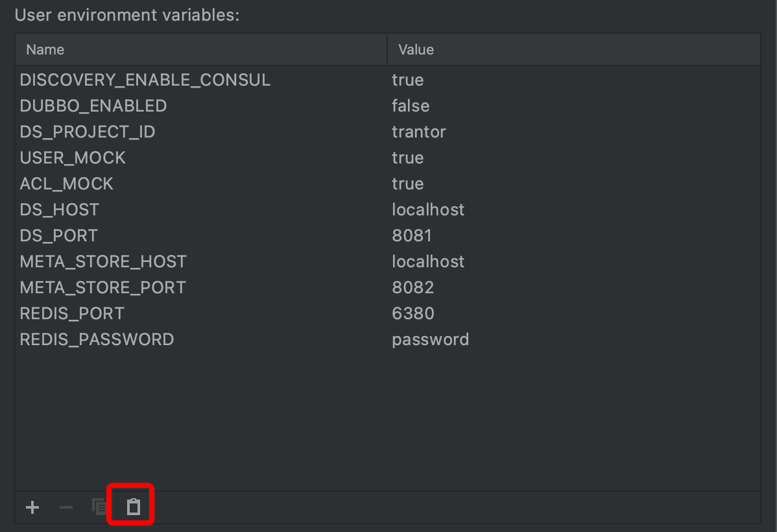This screenshot has height=532, width=777.
Task: Select the DISCOVERY_ENABLE_CONSUL variable row
Action: coord(145,80)
